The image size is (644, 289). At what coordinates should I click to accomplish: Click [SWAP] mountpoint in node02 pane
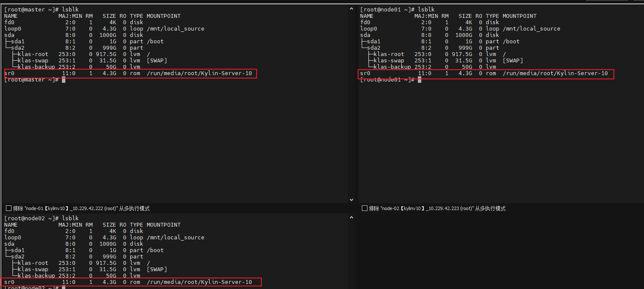pos(157,269)
